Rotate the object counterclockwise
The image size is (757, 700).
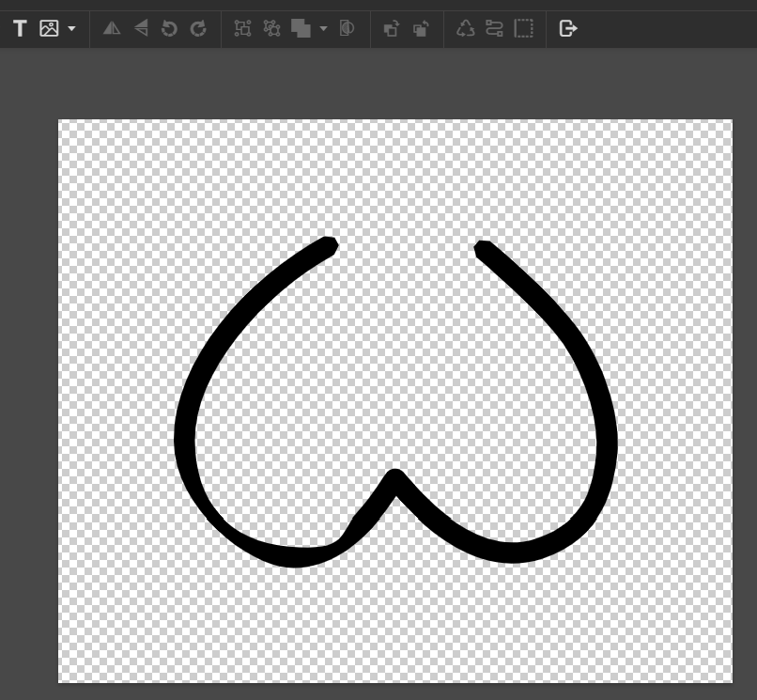point(169,29)
